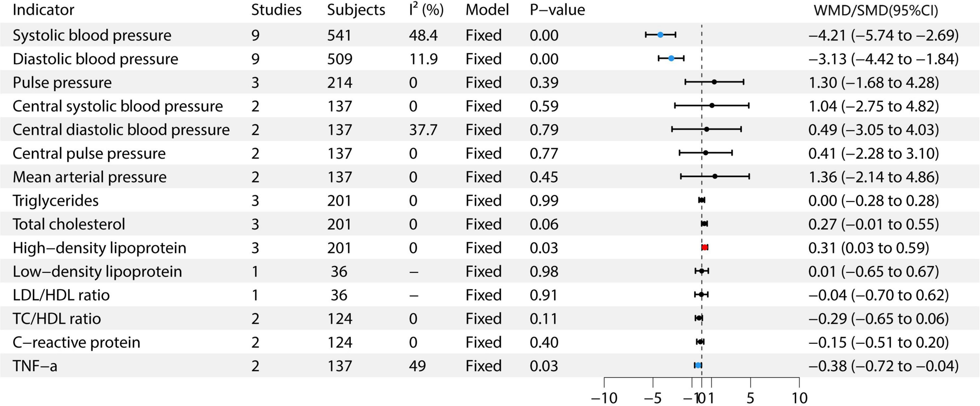Select the C-reactive protein row label
The width and height of the screenshot is (980, 406).
tap(77, 342)
